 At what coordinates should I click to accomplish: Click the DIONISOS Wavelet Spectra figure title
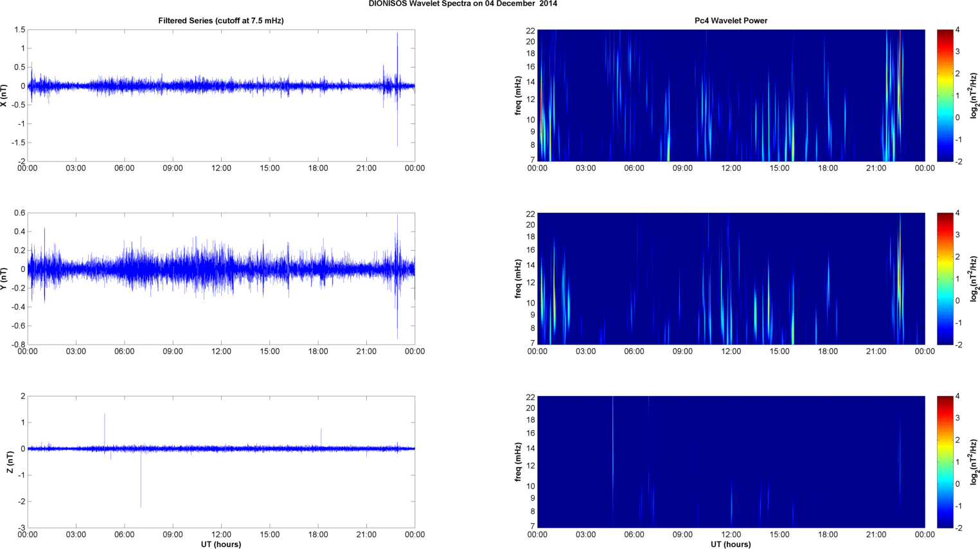(x=463, y=4)
